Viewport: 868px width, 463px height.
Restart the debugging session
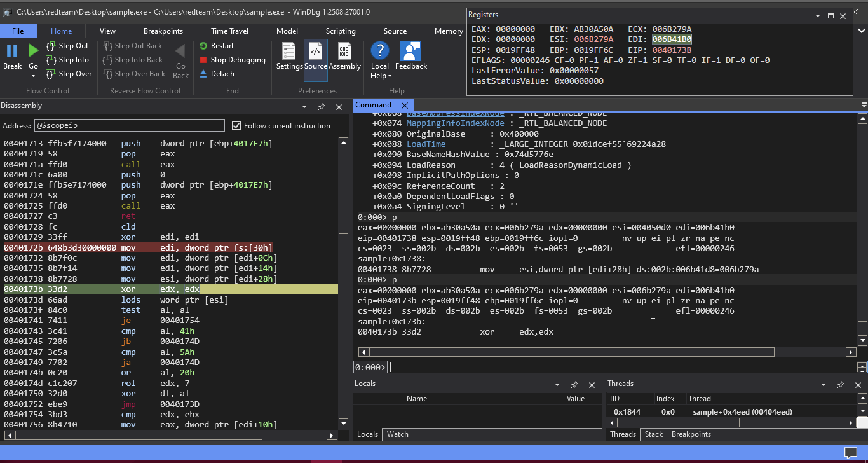[217, 45]
